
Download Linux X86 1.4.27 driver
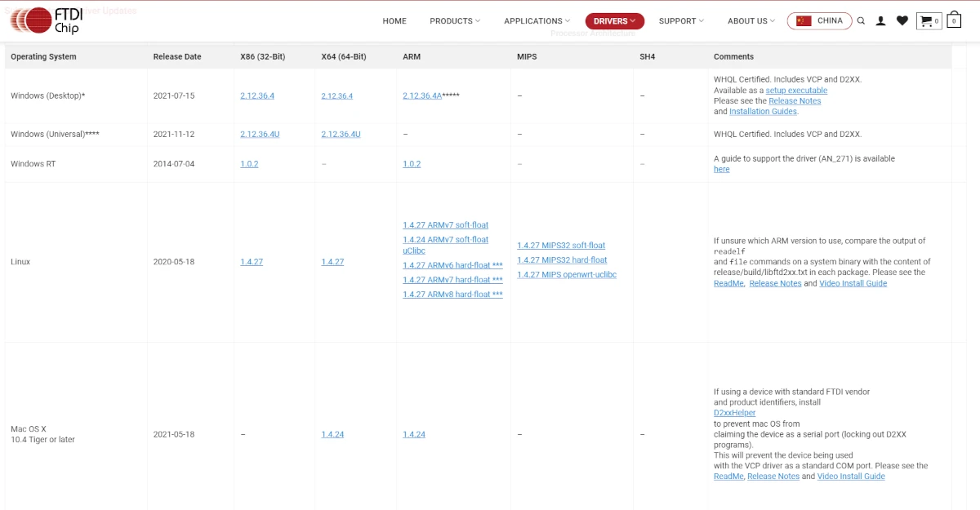(252, 262)
